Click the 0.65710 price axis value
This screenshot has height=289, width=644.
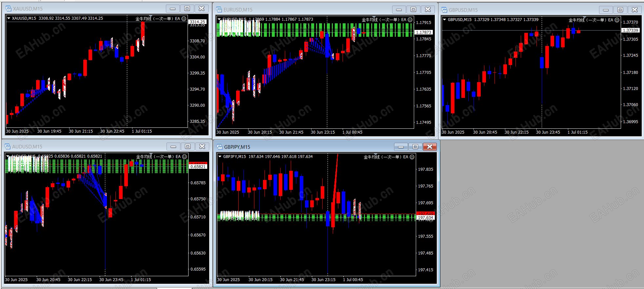pyautogui.click(x=198, y=217)
